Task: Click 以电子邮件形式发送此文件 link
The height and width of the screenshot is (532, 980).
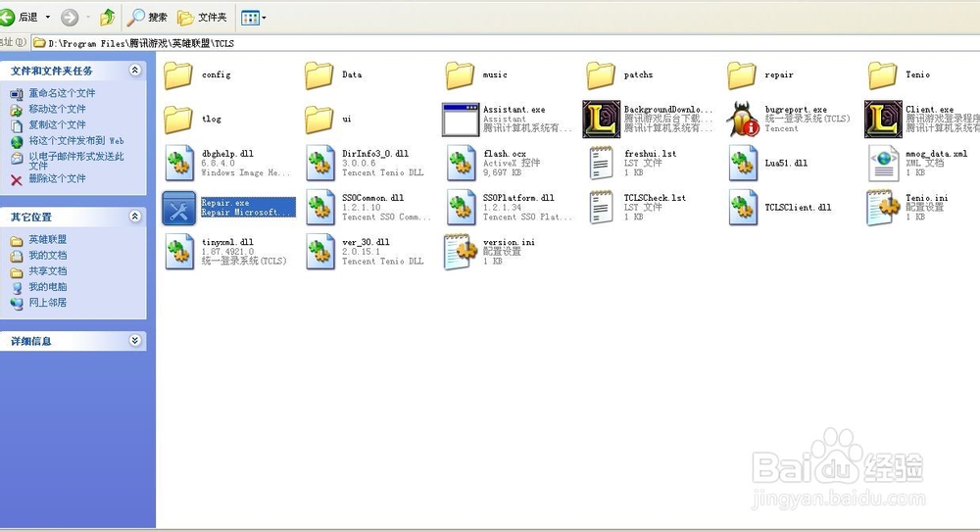Action: (x=76, y=161)
